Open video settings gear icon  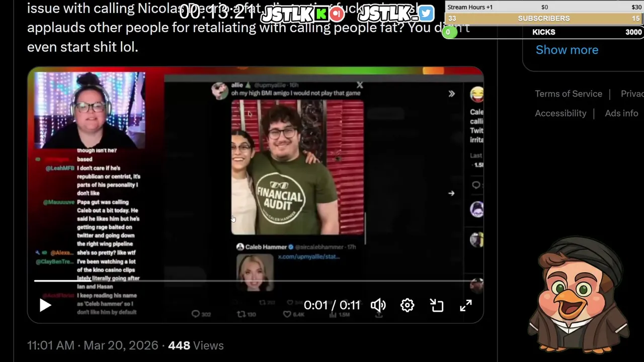(x=408, y=305)
